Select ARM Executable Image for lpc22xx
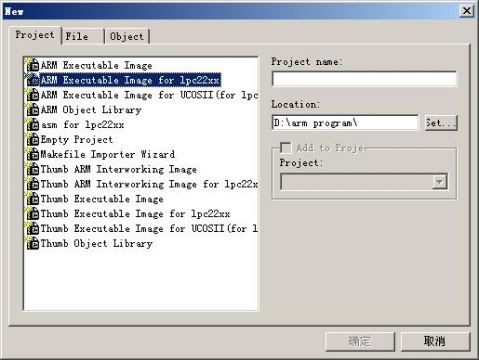This screenshot has width=479, height=360. (130, 80)
